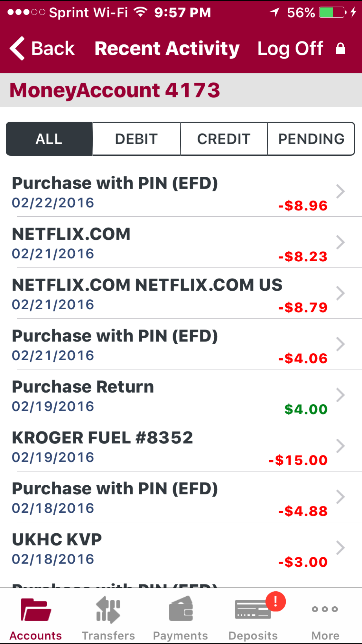Tap the MoneyAccount 4173 header
The image size is (362, 644).
point(115,90)
